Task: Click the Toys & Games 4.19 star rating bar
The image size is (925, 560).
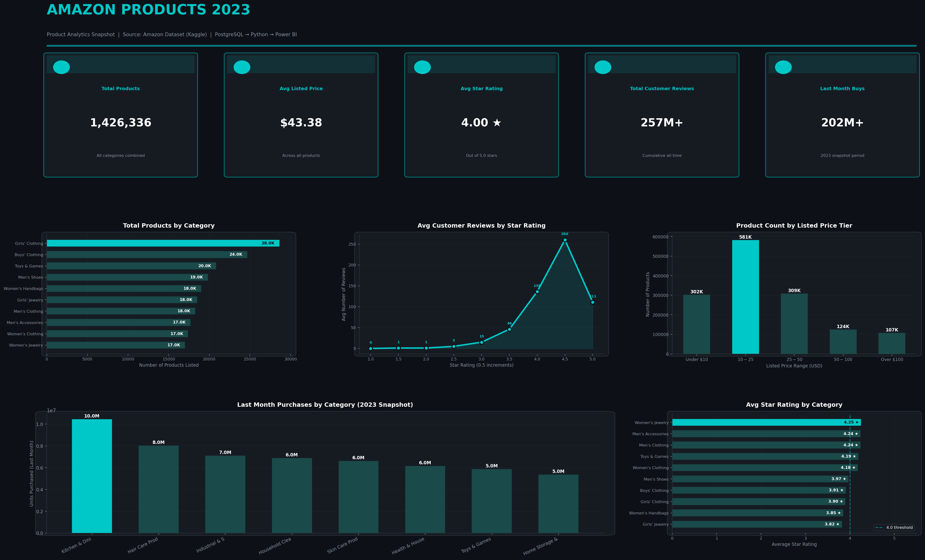Action: pyautogui.click(x=765, y=456)
